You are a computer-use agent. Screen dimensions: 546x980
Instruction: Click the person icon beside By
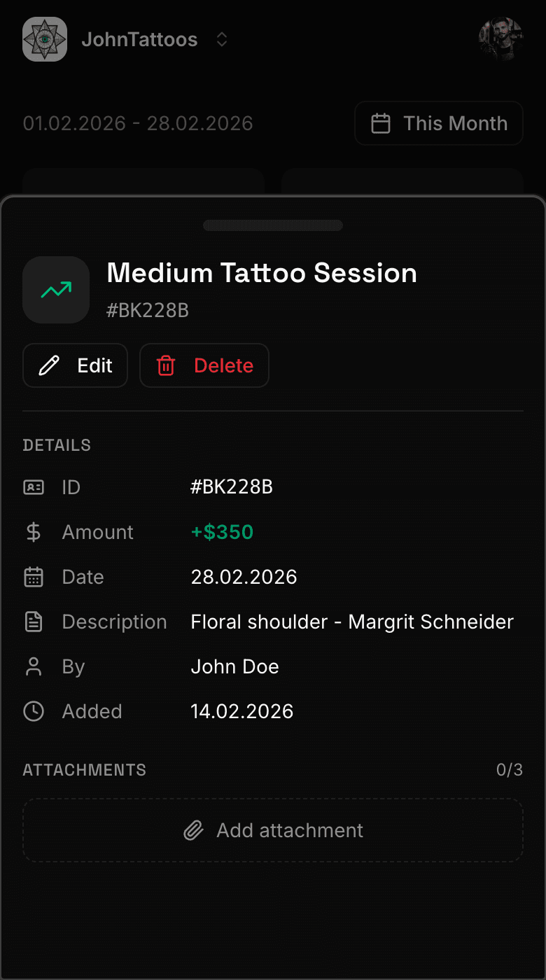click(x=34, y=666)
